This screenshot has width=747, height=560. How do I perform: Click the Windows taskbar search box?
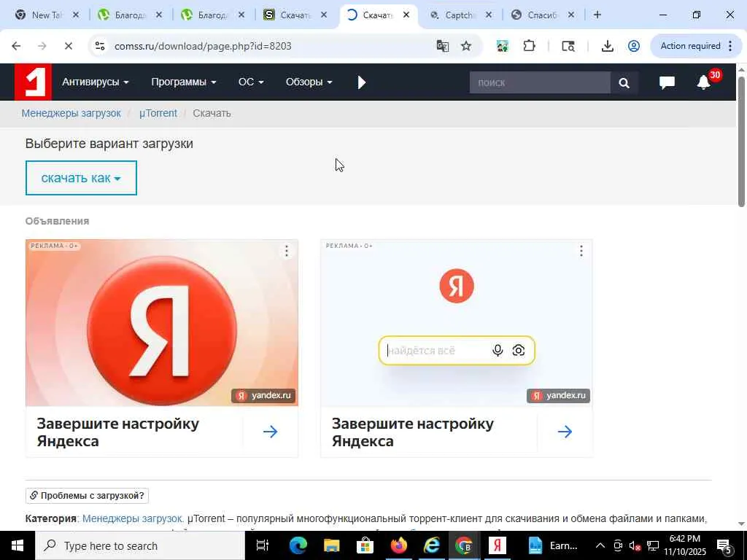pos(139,545)
